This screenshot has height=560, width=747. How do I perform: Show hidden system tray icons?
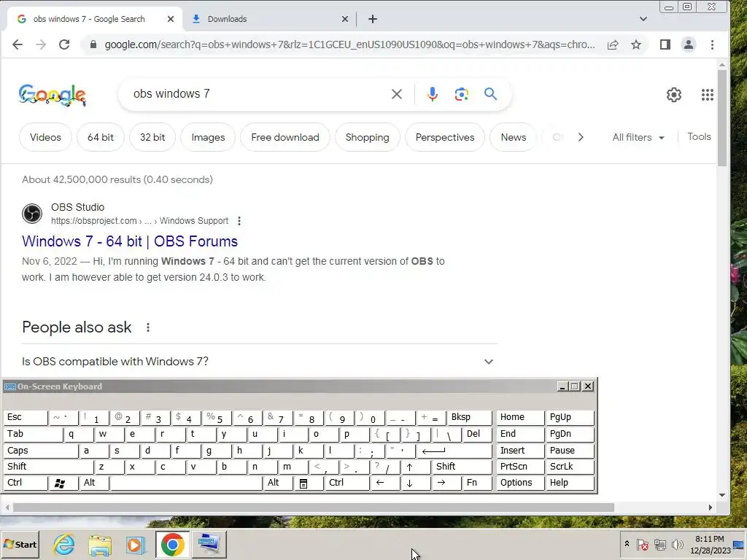coord(627,544)
